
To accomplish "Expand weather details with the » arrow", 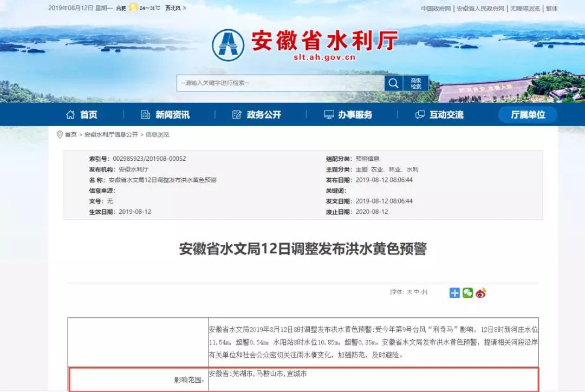I will tap(184, 8).
